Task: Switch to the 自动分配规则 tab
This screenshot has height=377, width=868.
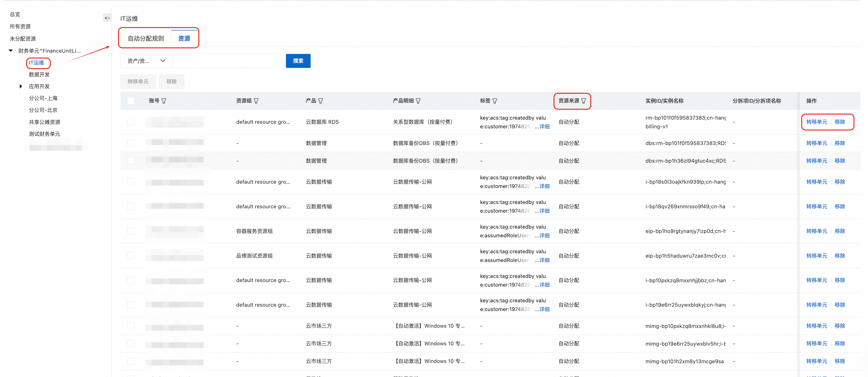Action: pos(146,38)
